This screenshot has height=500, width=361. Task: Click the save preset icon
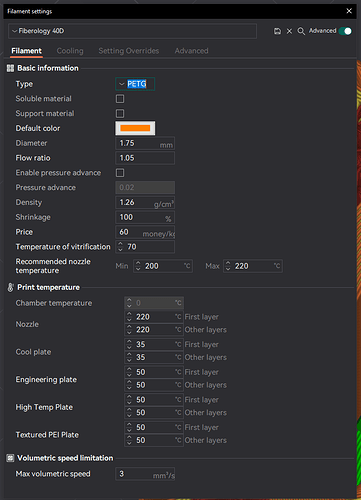277,31
